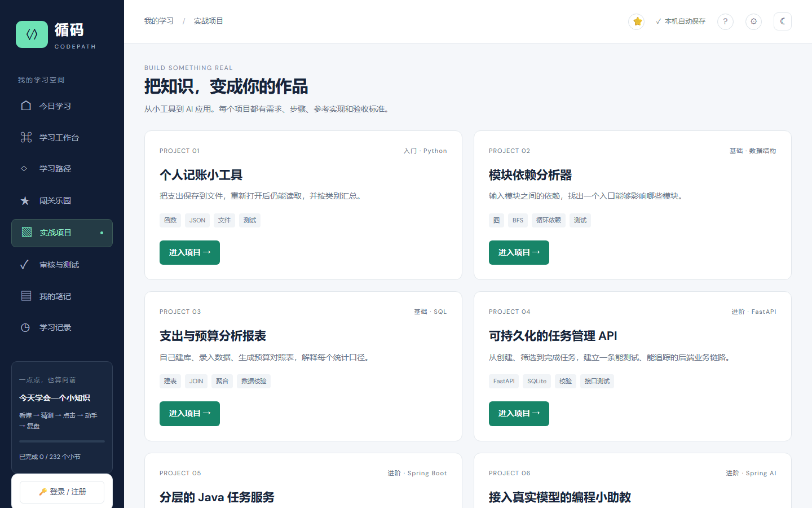Click 实战项目 breadcrumb
This screenshot has height=508, width=812.
pos(209,21)
